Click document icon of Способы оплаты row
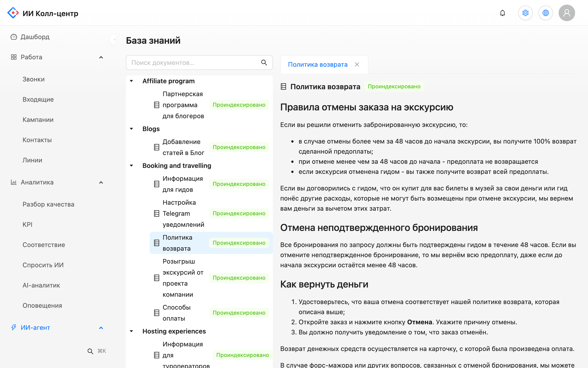The image size is (588, 368). pyautogui.click(x=157, y=313)
